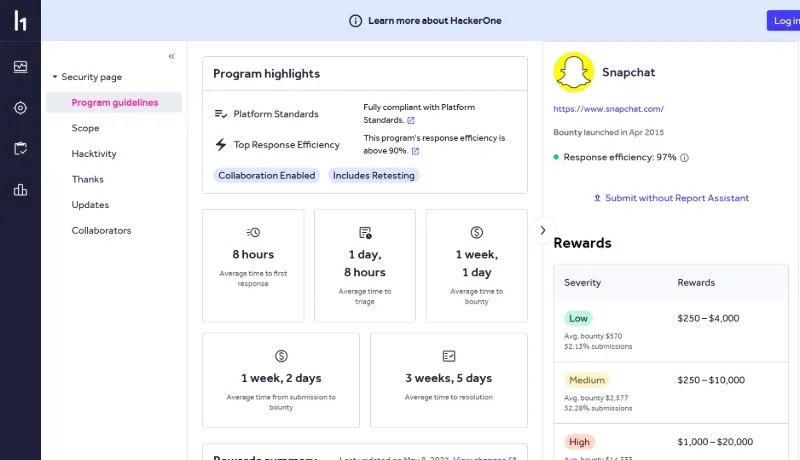Click the triage icon above 1 day, 8 hours
This screenshot has height=460, width=800.
click(365, 233)
